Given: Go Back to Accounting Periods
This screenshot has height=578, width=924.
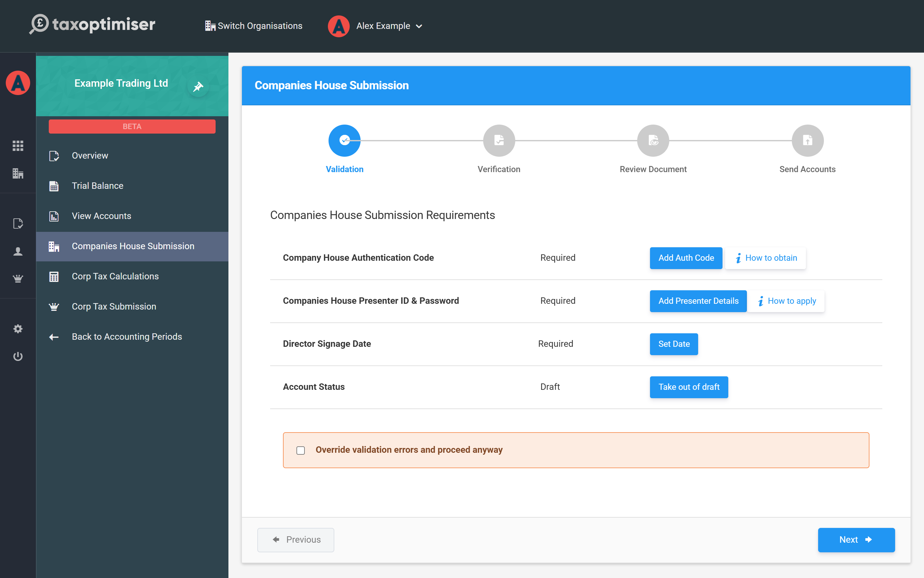Looking at the screenshot, I should (x=132, y=337).
